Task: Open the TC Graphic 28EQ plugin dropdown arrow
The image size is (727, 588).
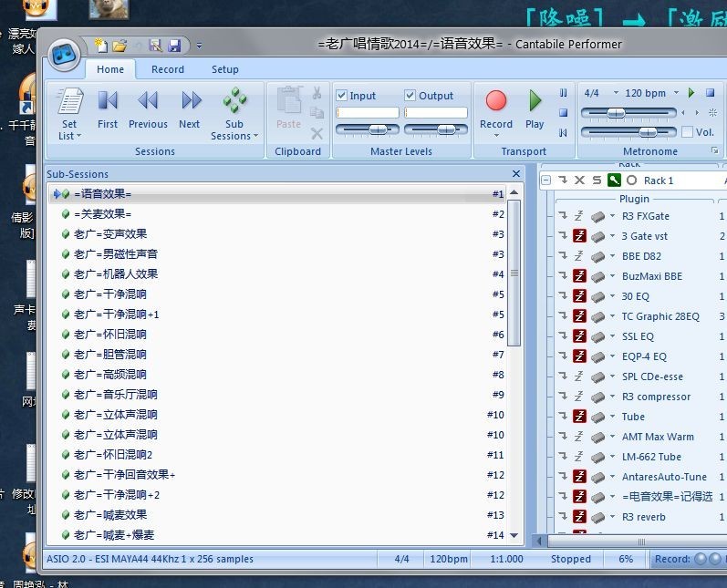Action: pyautogui.click(x=612, y=316)
